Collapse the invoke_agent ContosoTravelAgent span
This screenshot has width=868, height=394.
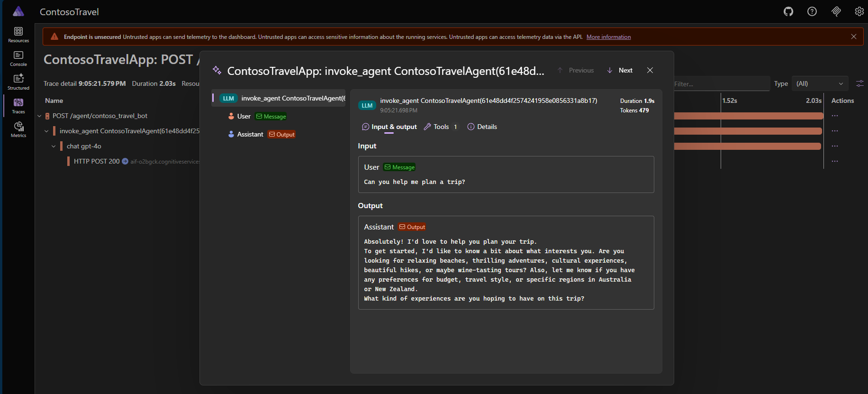[x=46, y=131]
